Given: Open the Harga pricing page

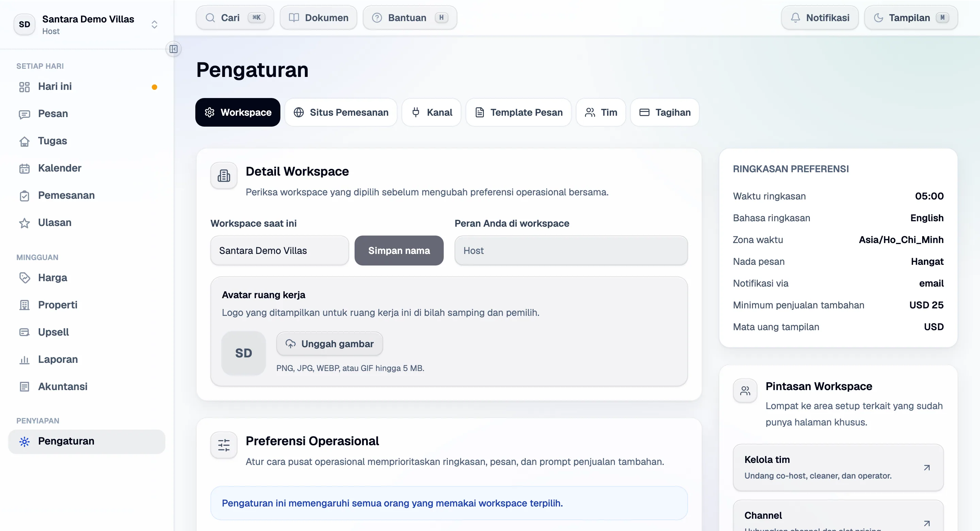Looking at the screenshot, I should tap(87, 278).
